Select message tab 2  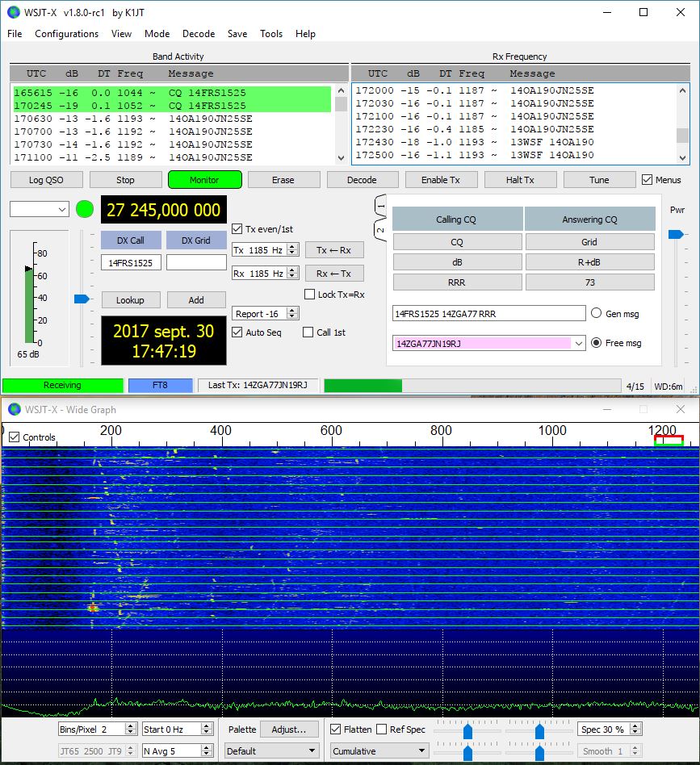(381, 230)
